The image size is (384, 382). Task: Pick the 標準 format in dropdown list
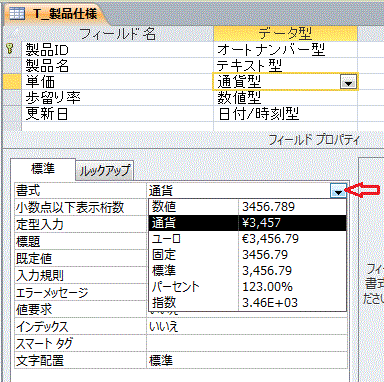247,271
